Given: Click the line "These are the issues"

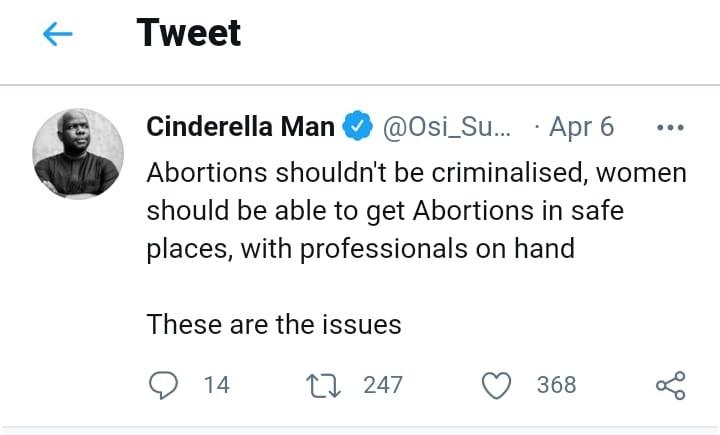Looking at the screenshot, I should click(273, 324).
